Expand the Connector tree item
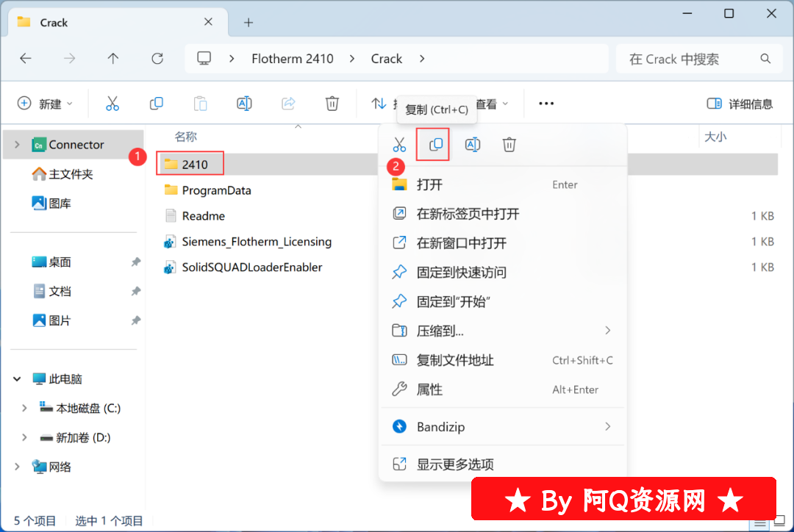 [17, 145]
